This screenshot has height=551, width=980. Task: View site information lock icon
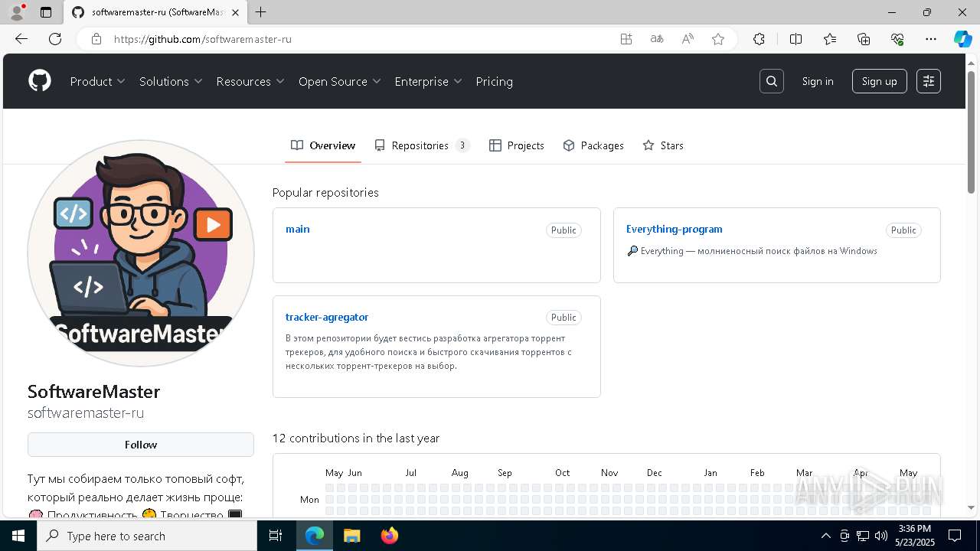(96, 39)
